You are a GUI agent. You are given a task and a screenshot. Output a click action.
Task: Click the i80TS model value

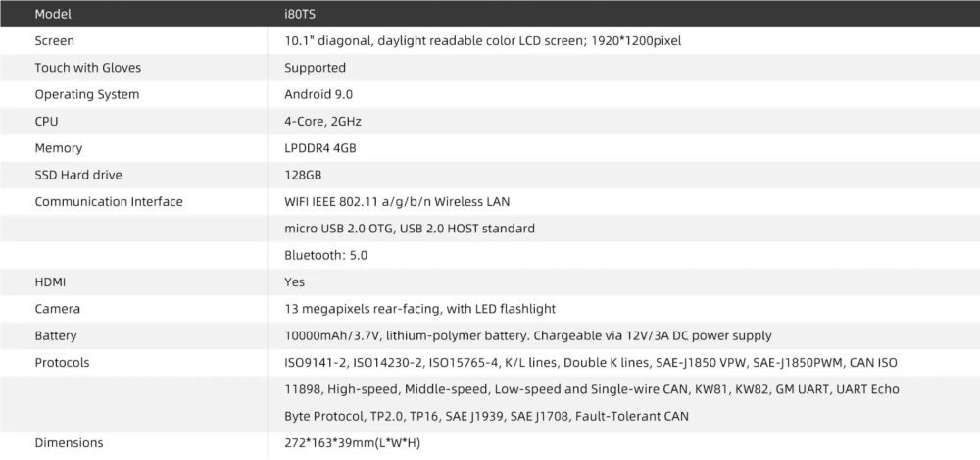pos(301,15)
